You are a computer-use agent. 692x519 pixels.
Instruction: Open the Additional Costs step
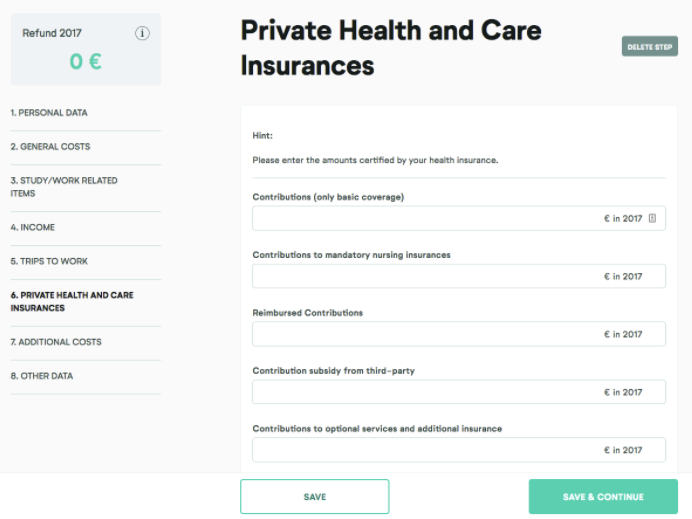(56, 342)
